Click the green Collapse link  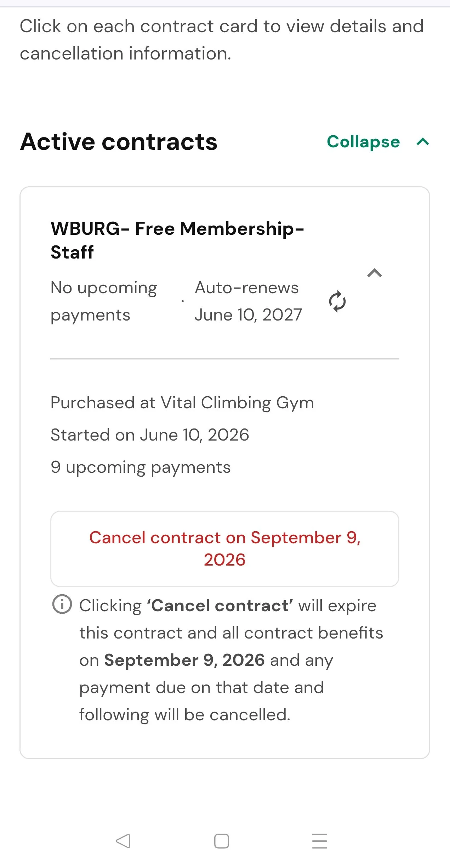[x=363, y=142]
